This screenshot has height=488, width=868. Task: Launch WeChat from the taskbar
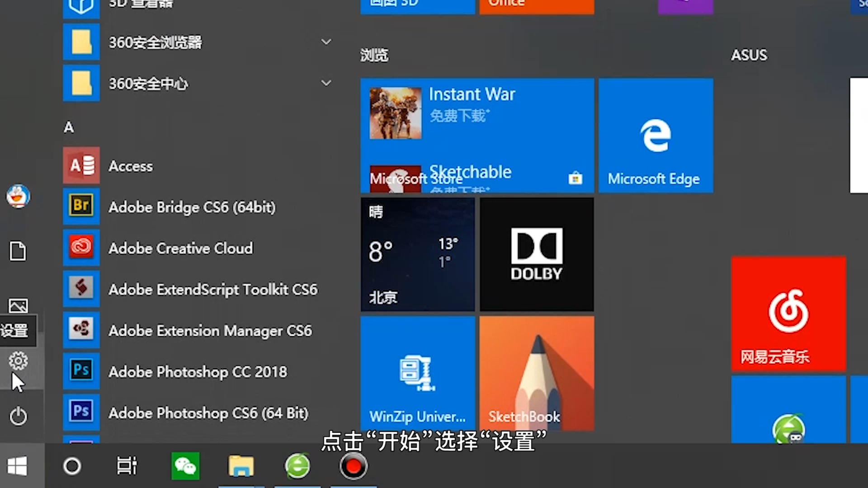point(185,466)
